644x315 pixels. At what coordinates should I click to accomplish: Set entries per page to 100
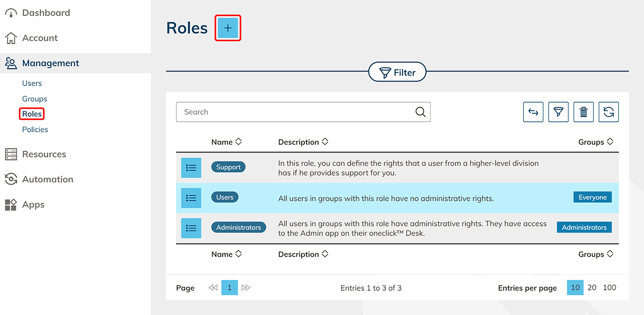[x=609, y=288]
